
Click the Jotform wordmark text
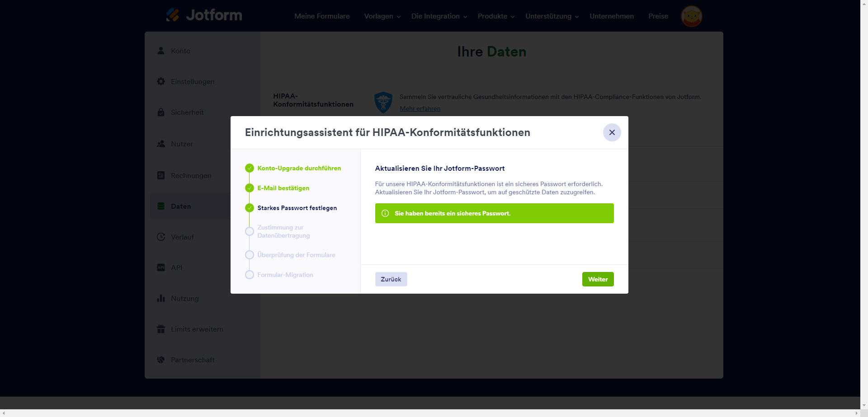214,15
